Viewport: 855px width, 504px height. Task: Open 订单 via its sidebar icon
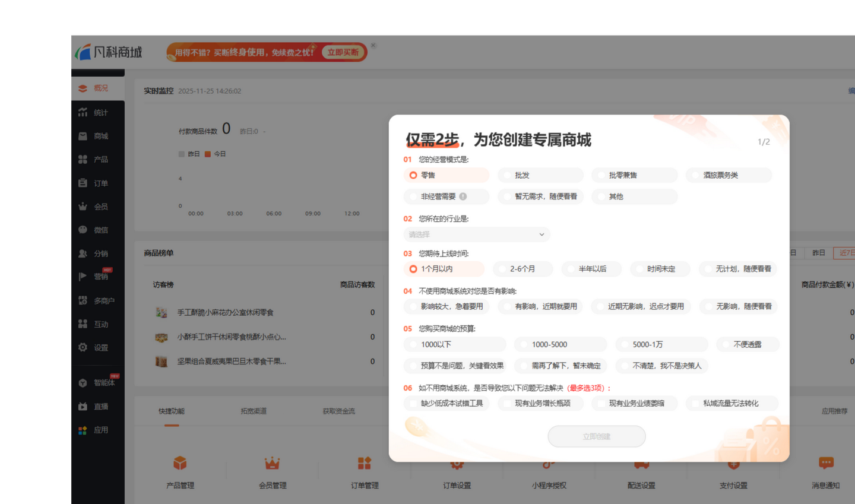(83, 183)
